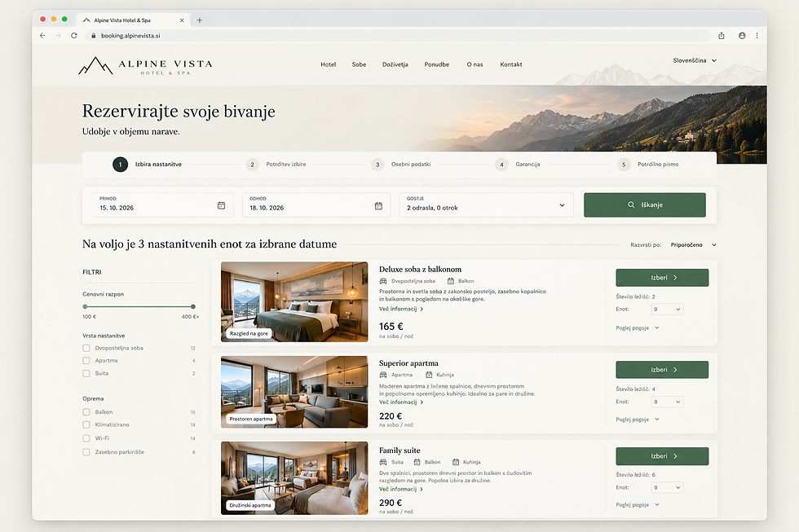Click the browser forward arrow icon
The height and width of the screenshot is (532, 799).
[58, 36]
